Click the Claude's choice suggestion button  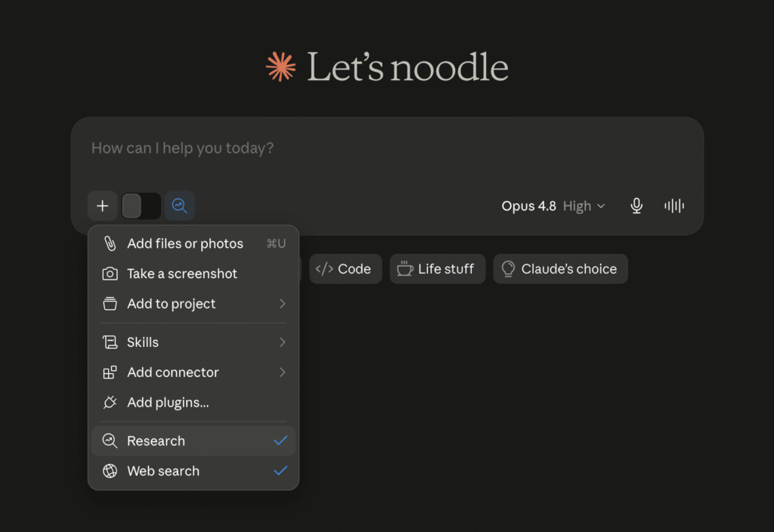tap(560, 269)
